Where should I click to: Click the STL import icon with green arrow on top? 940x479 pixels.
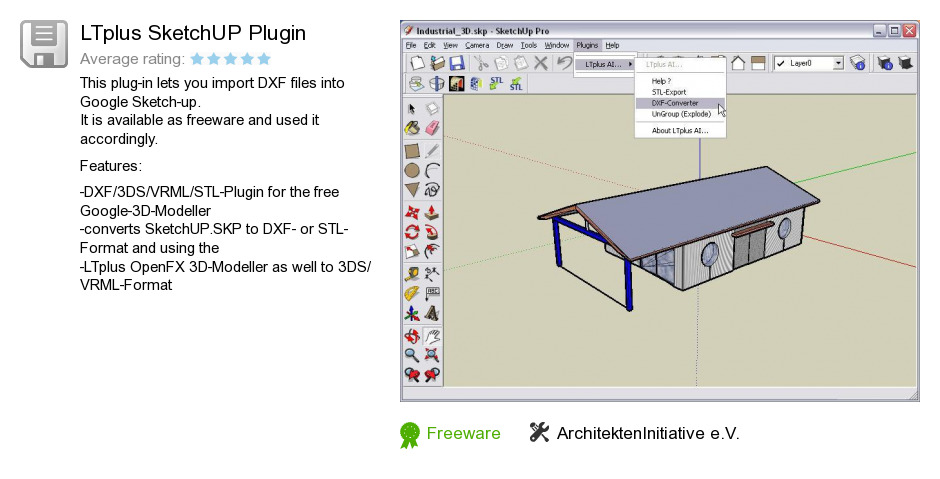pos(516,83)
